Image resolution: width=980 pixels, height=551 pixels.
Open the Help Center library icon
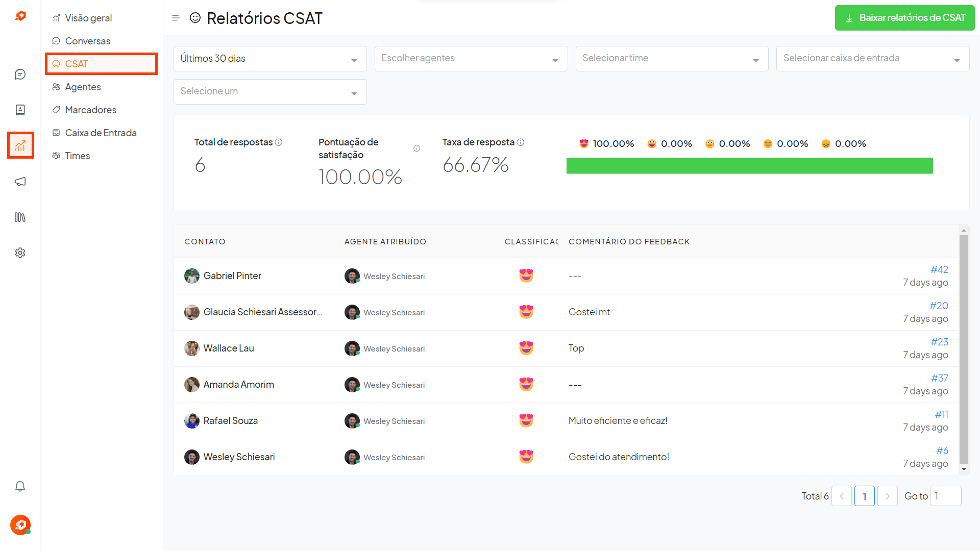tap(20, 217)
